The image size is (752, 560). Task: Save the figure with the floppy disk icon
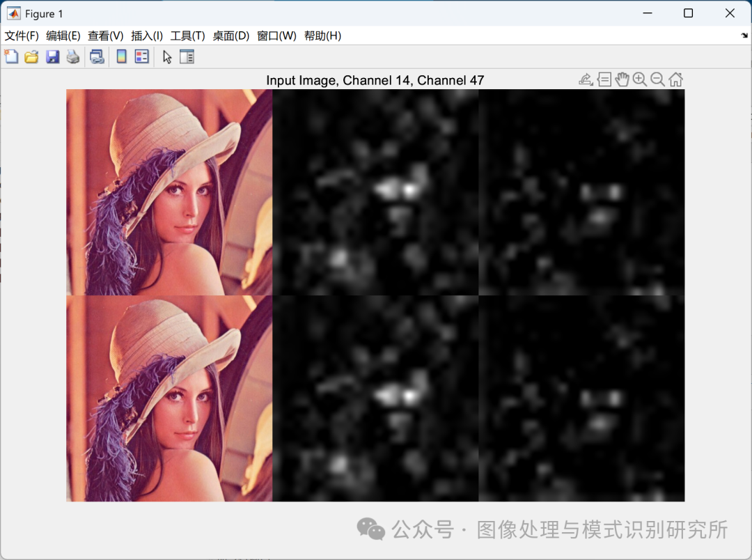tap(52, 56)
